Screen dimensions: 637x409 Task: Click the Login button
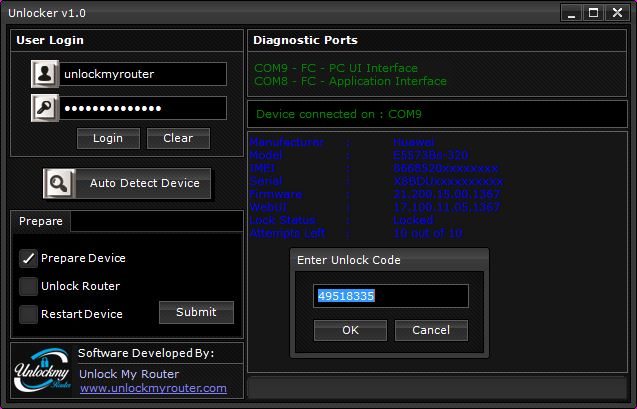click(x=108, y=138)
